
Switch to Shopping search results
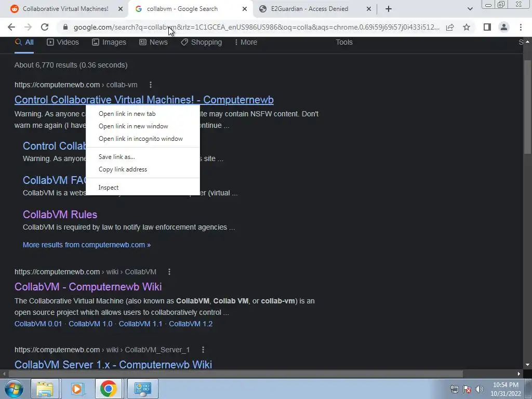click(x=201, y=43)
